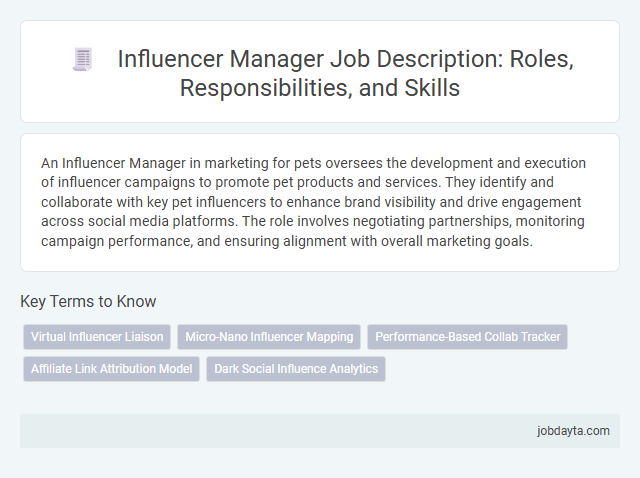Select the Micro-Nano Influencer Mapping tag
The image size is (640, 478).
(269, 337)
